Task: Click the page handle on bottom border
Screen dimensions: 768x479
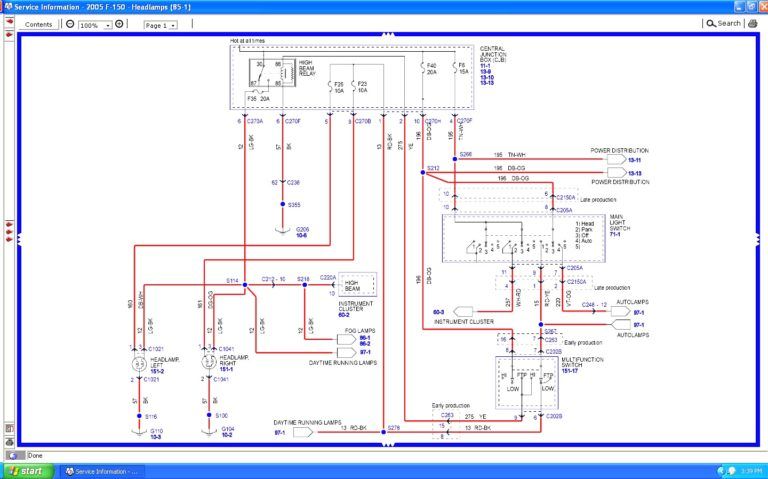Action: (388, 444)
